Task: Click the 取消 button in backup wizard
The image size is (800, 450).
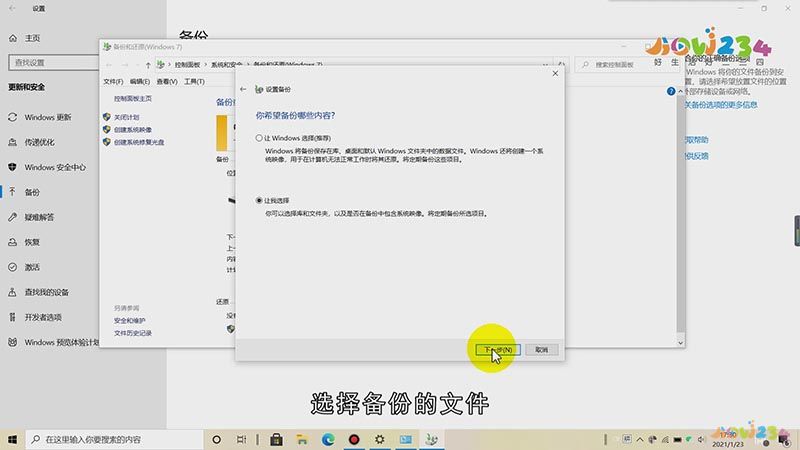Action: (x=542, y=350)
